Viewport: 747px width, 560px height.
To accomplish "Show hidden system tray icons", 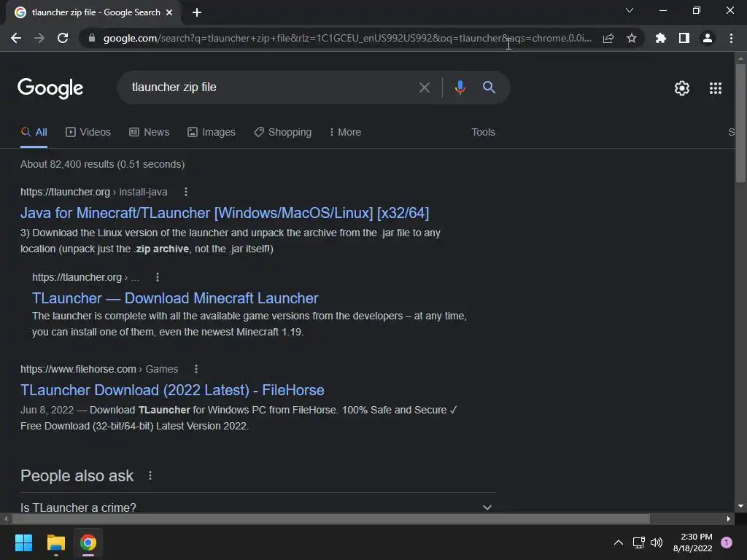I will point(619,542).
